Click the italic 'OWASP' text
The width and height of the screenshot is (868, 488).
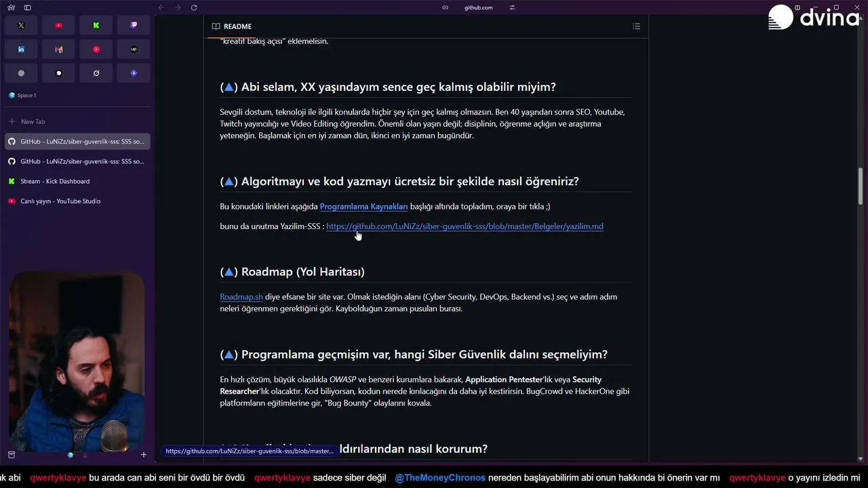point(343,380)
